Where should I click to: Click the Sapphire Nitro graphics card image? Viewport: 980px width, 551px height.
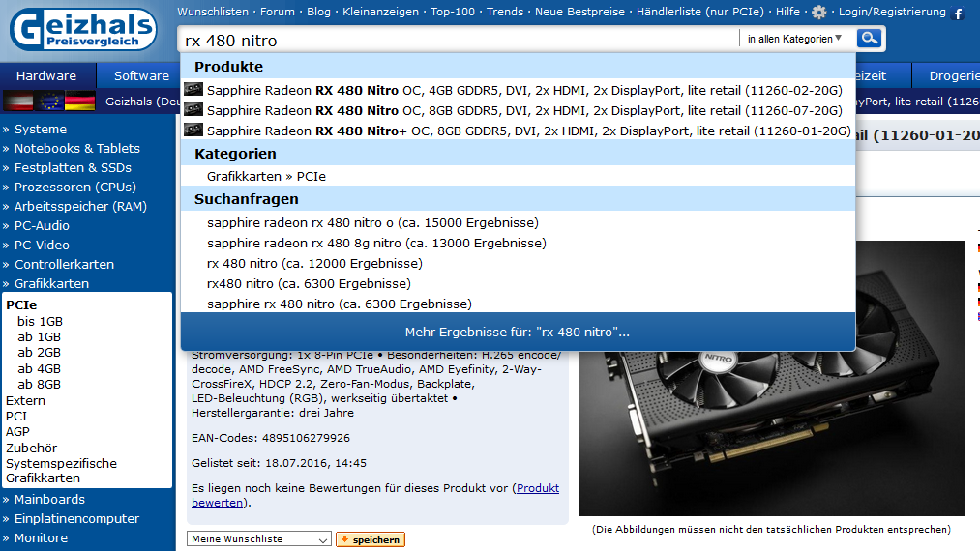tap(772, 432)
